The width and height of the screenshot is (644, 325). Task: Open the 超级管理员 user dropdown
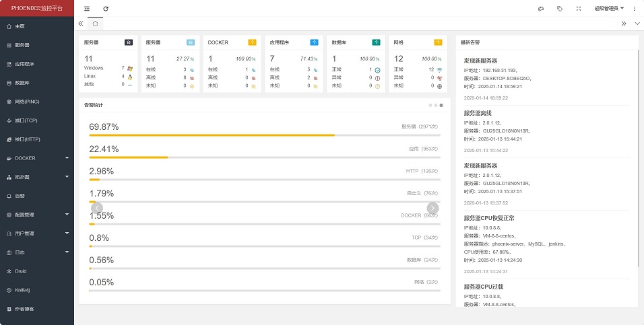[x=609, y=9]
